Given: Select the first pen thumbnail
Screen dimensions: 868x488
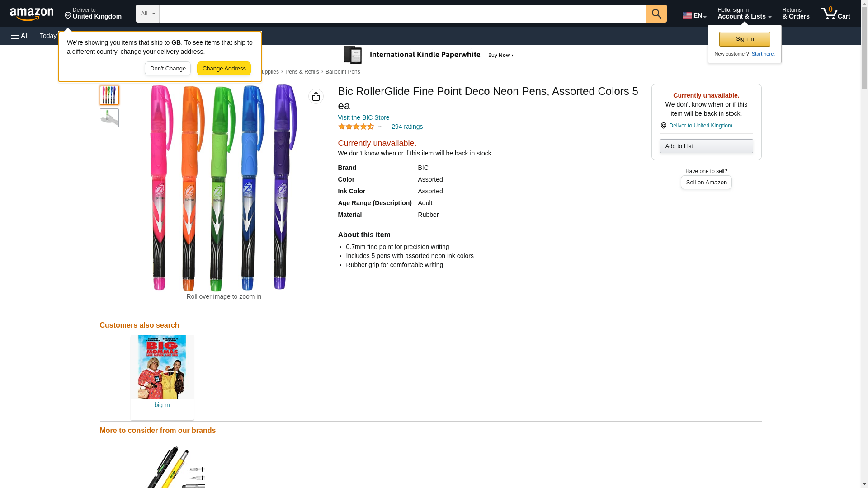Looking at the screenshot, I should pos(109,95).
